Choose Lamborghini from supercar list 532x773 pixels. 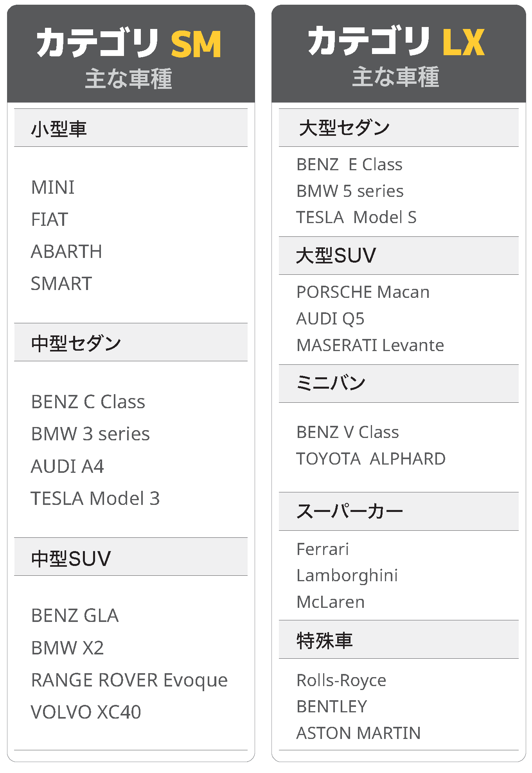pos(347,576)
